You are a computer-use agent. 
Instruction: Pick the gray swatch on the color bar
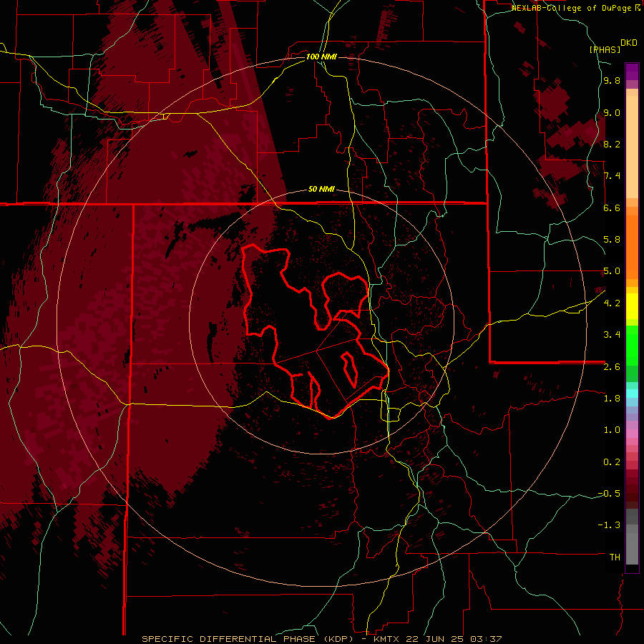[x=632, y=548]
